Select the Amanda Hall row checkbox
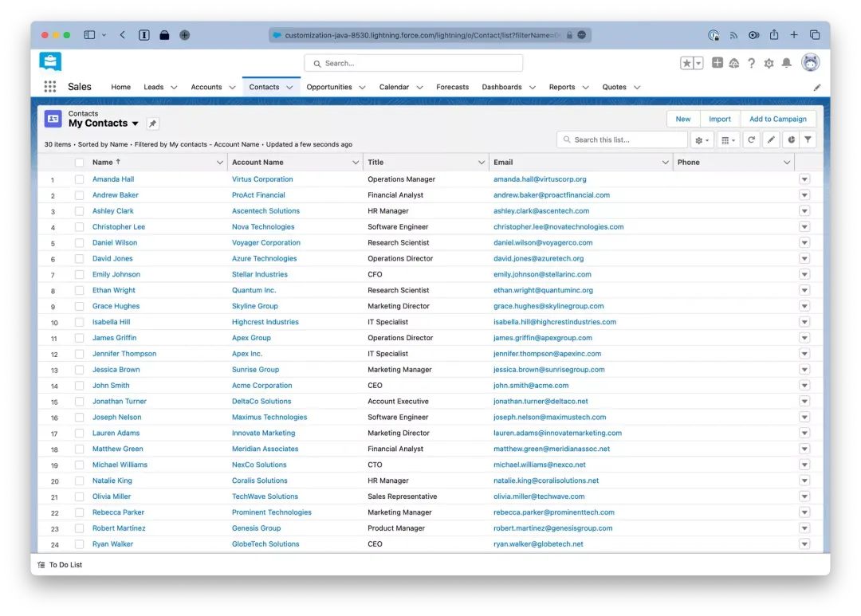Image resolution: width=861 pixels, height=616 pixels. pyautogui.click(x=79, y=179)
